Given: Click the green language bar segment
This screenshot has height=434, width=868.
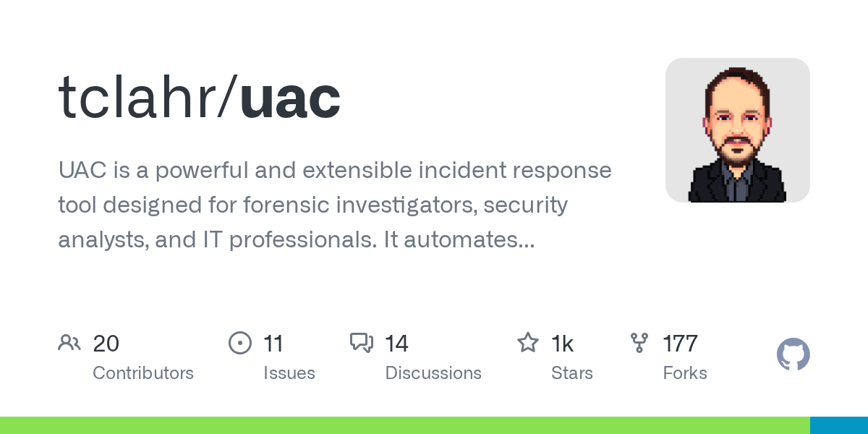Looking at the screenshot, I should (405, 425).
